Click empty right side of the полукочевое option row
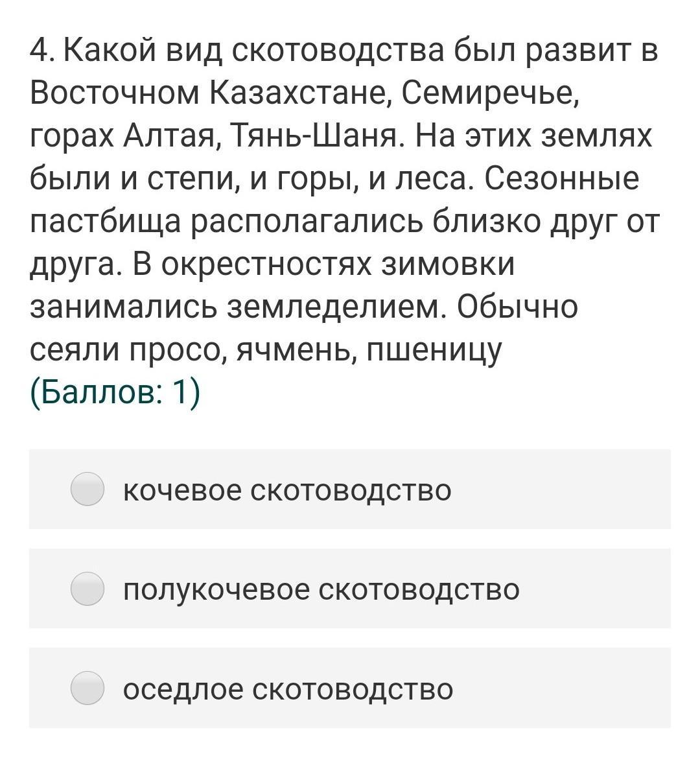Viewport: 700px width, 778px height. [x=596, y=590]
